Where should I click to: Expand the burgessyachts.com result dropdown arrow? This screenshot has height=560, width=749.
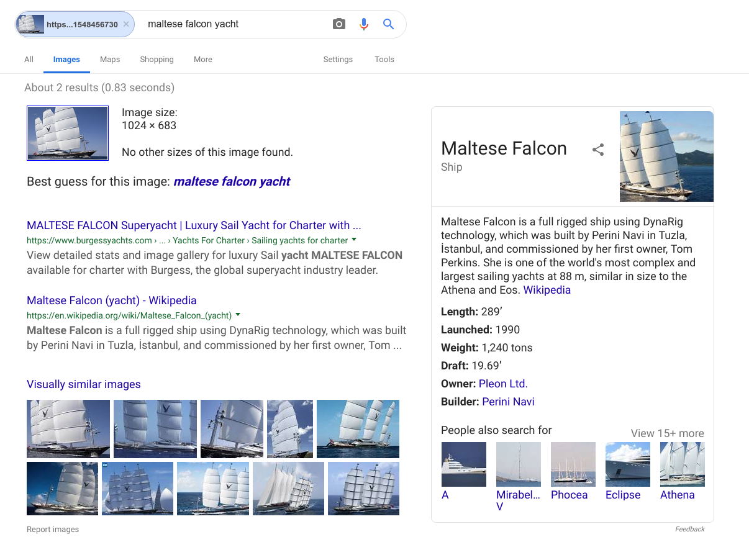pos(354,240)
